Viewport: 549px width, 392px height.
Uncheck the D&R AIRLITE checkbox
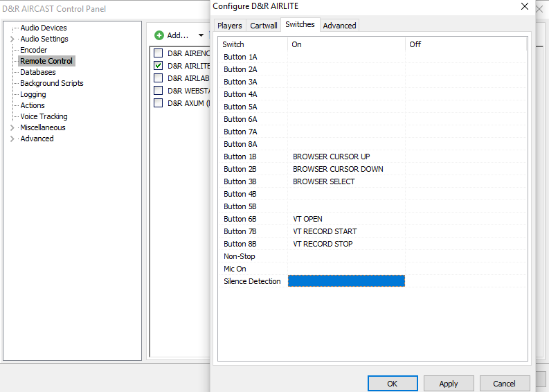pyautogui.click(x=159, y=66)
